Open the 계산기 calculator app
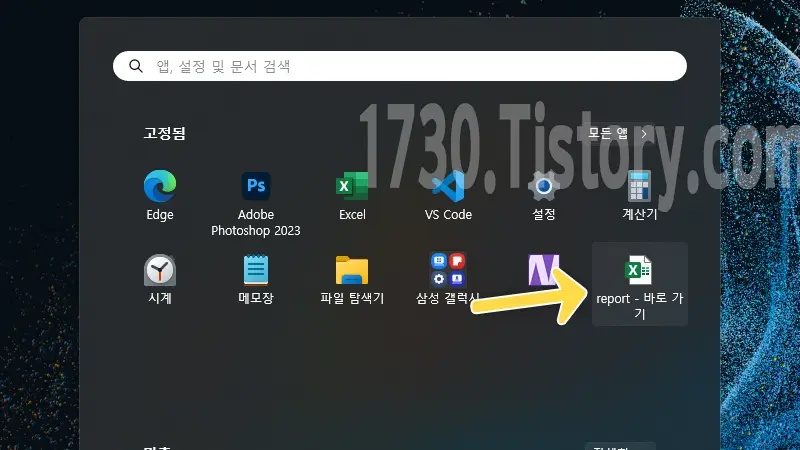This screenshot has height=450, width=800. point(640,196)
